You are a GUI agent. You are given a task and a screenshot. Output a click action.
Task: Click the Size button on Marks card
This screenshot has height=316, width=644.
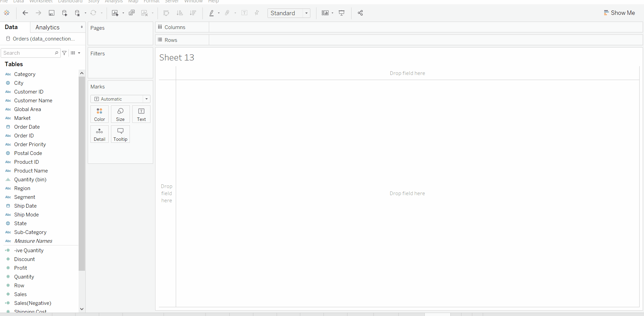(120, 114)
